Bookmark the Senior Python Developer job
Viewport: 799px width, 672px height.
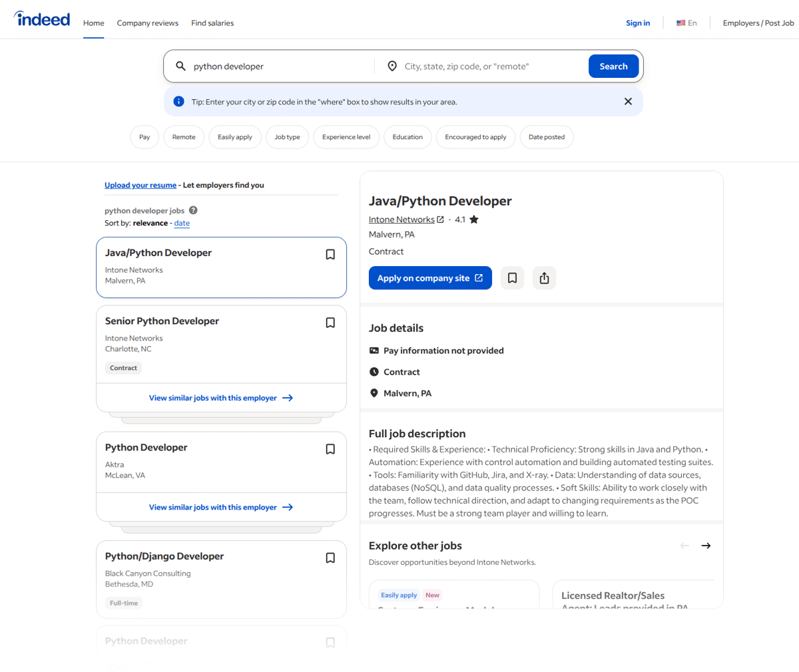[330, 323]
